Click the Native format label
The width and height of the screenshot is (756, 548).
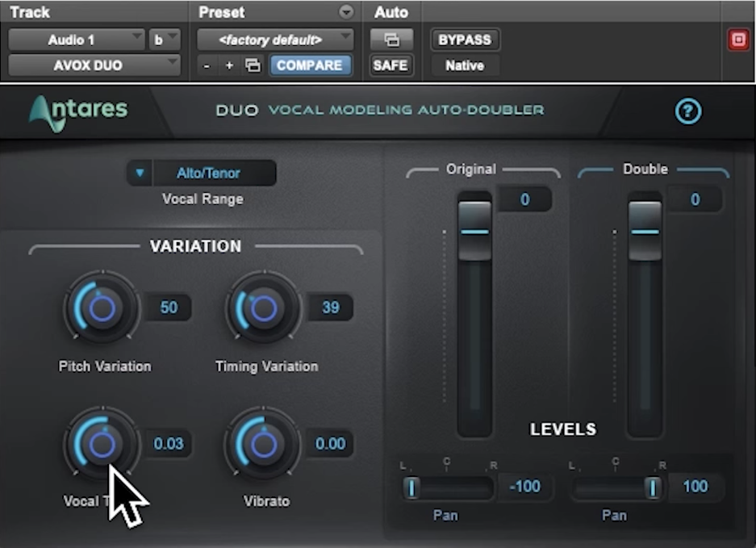point(465,65)
